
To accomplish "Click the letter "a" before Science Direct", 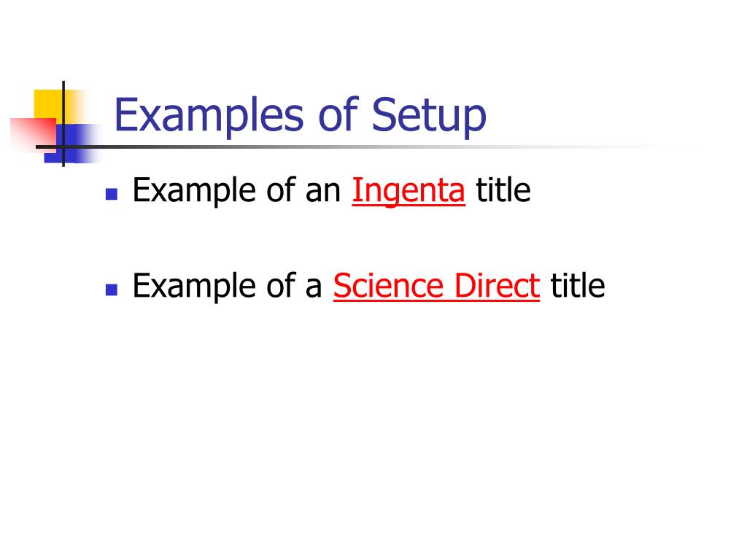I will pos(314,287).
